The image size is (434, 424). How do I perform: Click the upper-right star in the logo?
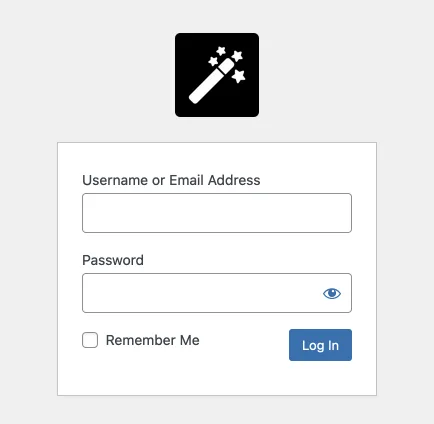click(237, 55)
